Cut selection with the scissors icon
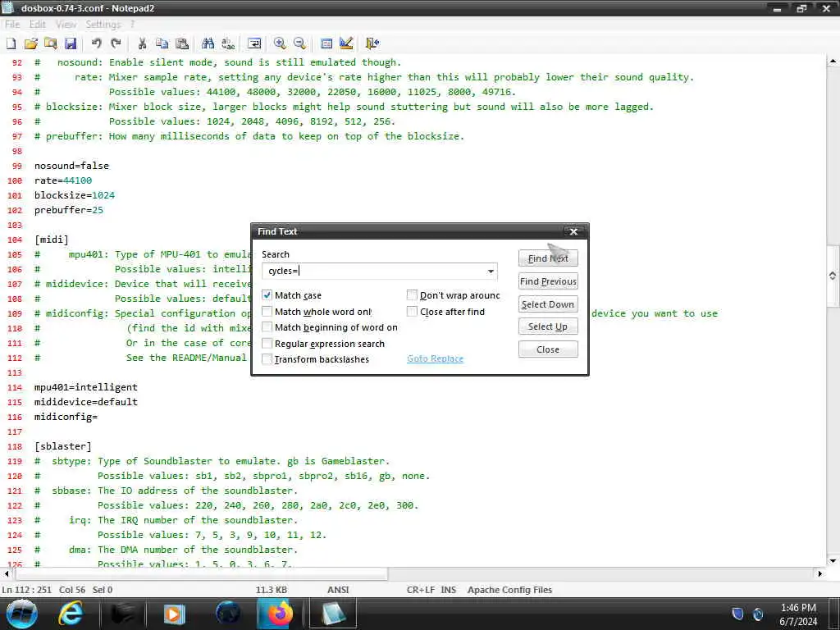Image resolution: width=840 pixels, height=630 pixels. pyautogui.click(x=142, y=43)
